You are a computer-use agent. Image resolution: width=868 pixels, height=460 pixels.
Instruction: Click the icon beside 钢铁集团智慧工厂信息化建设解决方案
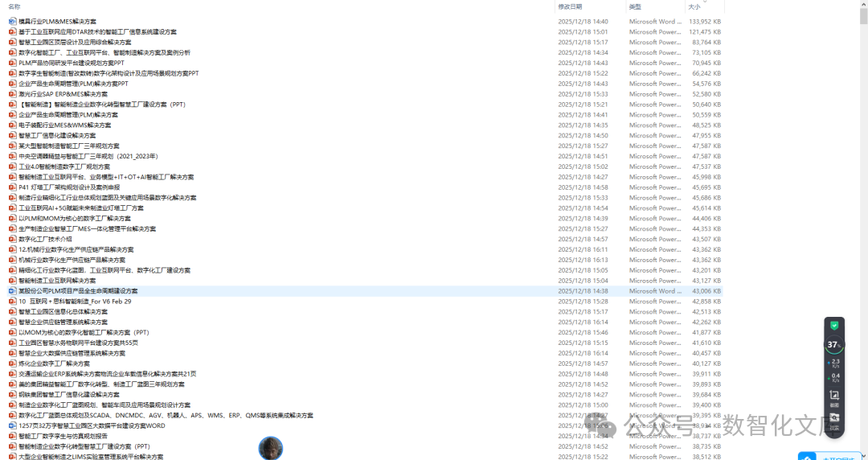pos(13,395)
